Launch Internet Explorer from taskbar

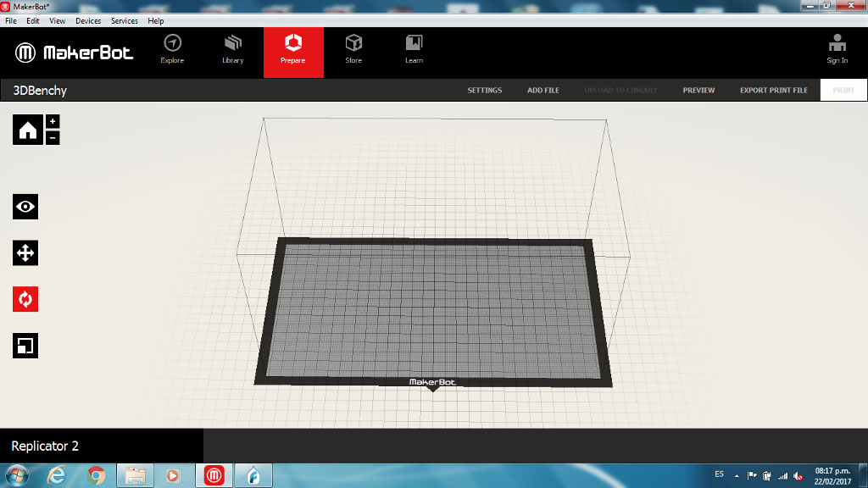[x=57, y=475]
